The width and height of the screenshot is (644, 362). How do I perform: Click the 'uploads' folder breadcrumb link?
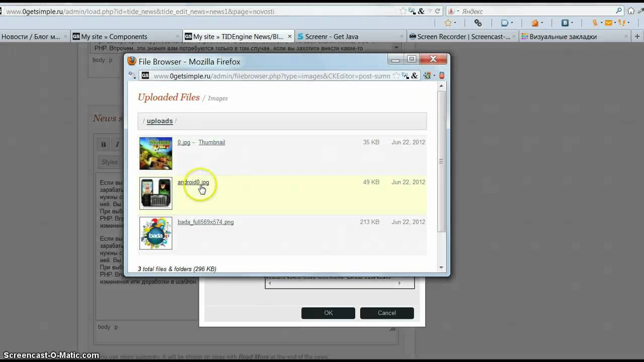pyautogui.click(x=159, y=121)
